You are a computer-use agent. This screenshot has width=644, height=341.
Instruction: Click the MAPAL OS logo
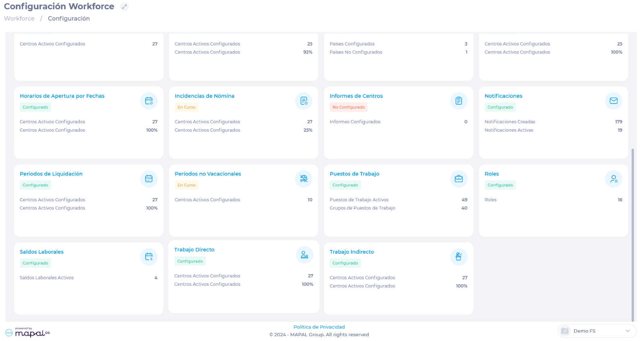28,332
